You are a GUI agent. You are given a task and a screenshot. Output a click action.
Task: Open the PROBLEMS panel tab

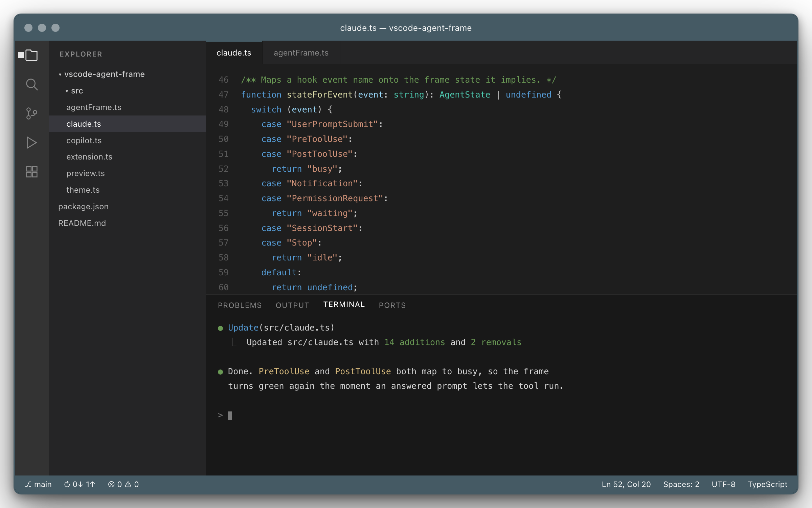point(240,305)
